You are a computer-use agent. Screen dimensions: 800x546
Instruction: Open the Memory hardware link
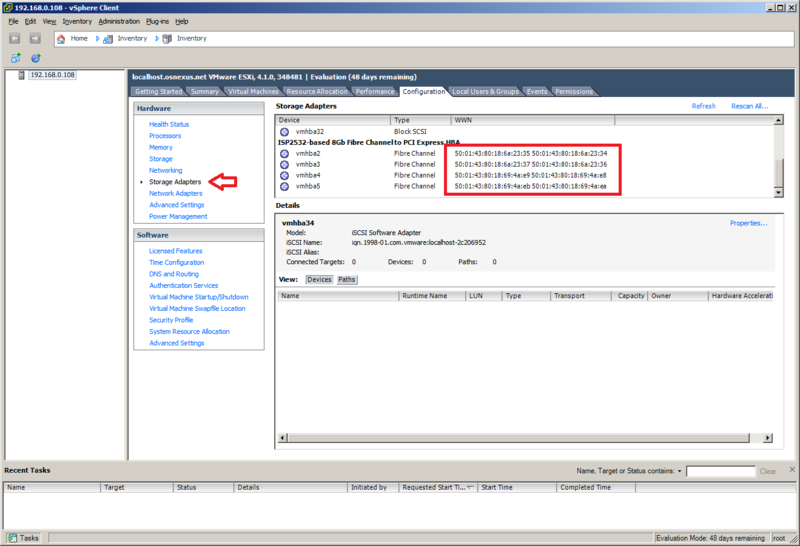pyautogui.click(x=161, y=147)
